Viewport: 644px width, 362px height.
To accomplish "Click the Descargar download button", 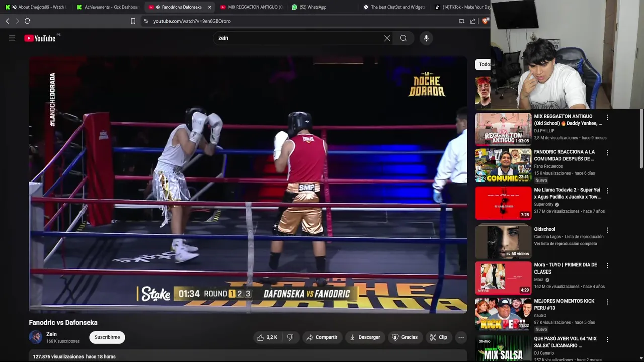I will [x=365, y=337].
